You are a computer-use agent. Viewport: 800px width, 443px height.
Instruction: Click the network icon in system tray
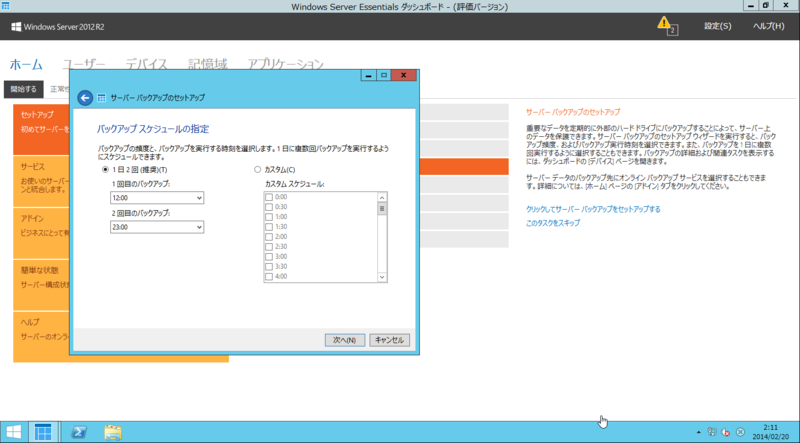pos(712,432)
